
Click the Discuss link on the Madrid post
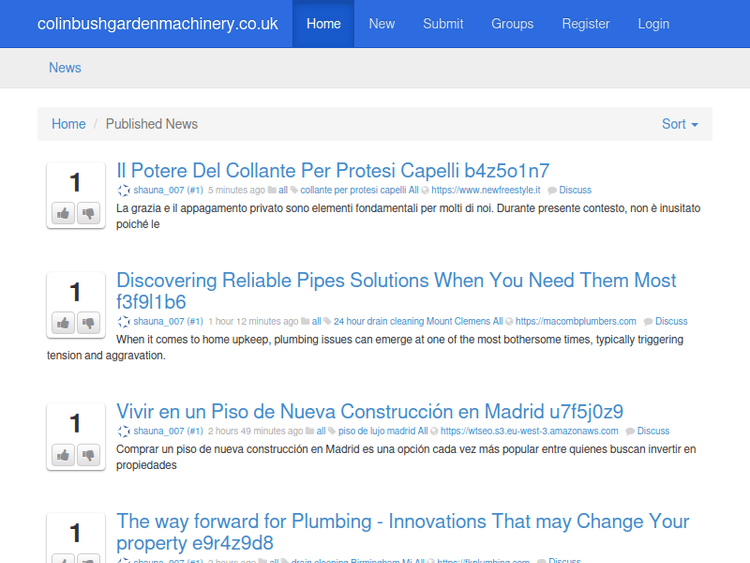[x=653, y=431]
